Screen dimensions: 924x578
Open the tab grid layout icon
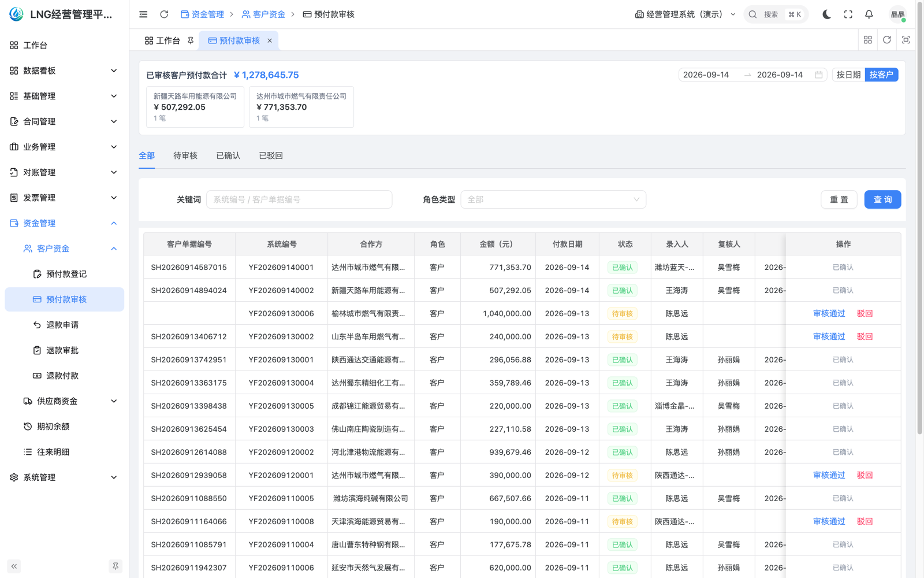867,40
